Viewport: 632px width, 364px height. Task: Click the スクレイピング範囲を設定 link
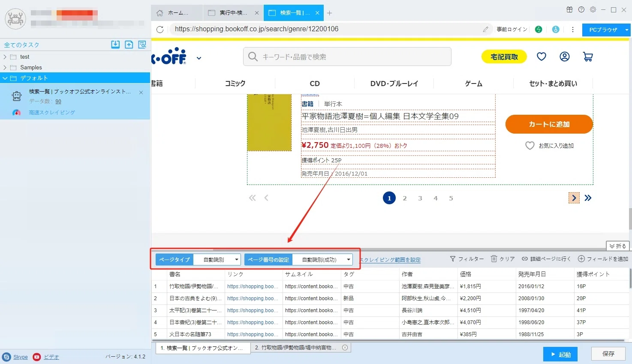coord(390,260)
